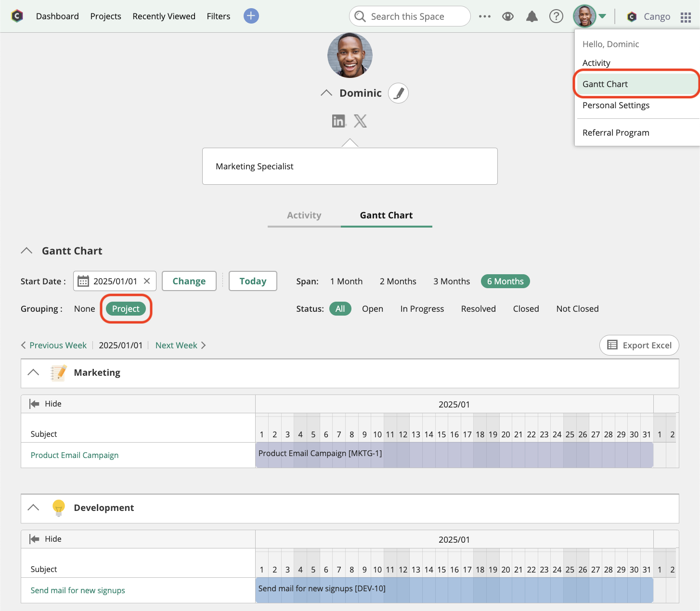Set span to 6 Months
The height and width of the screenshot is (611, 700).
[505, 281]
